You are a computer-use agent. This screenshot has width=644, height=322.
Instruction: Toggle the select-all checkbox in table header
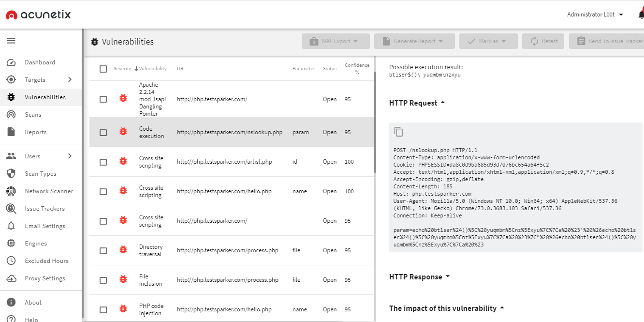point(103,69)
